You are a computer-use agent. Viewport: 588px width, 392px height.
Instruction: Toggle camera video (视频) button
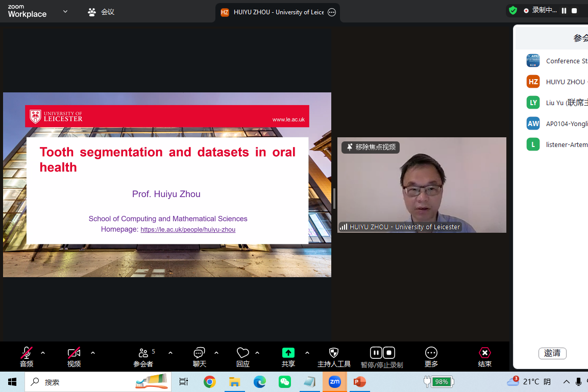click(x=74, y=353)
